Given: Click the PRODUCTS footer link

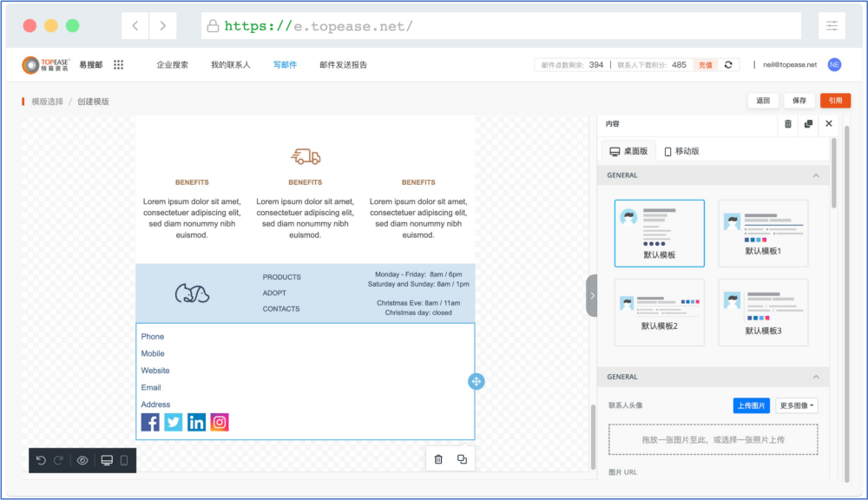Looking at the screenshot, I should (x=282, y=277).
